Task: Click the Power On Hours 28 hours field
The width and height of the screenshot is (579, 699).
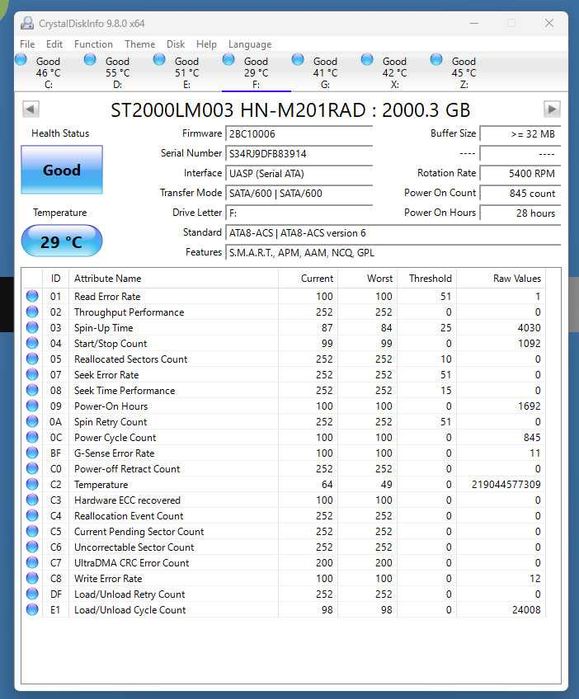Action: (x=520, y=213)
